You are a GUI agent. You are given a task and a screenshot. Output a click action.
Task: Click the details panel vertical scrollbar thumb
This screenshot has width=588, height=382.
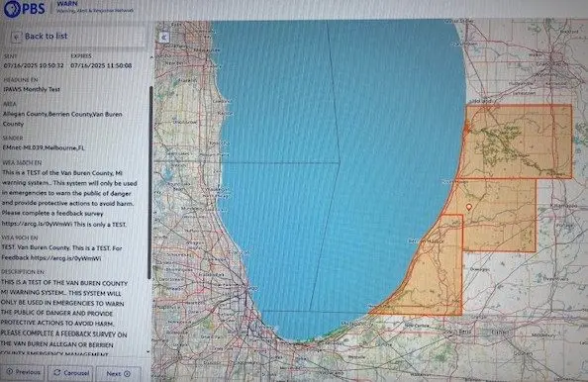coord(150,182)
